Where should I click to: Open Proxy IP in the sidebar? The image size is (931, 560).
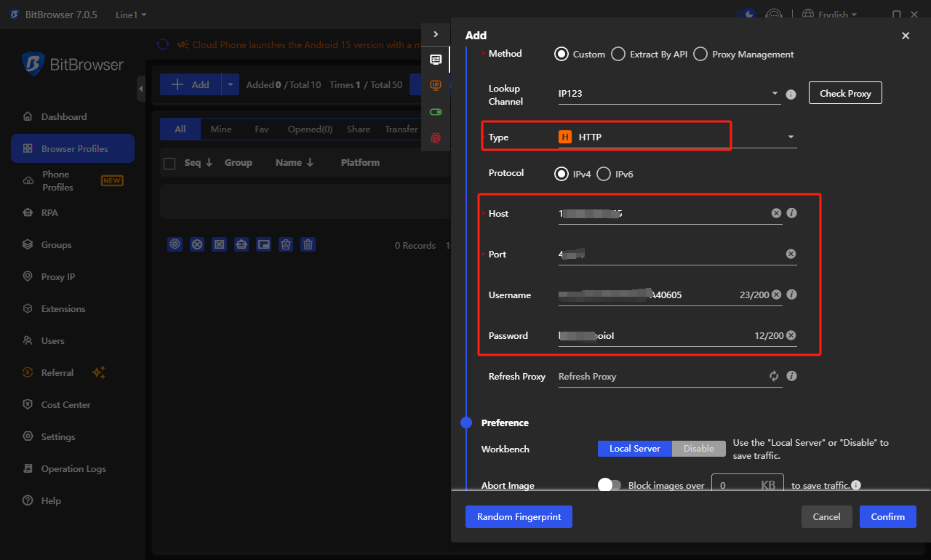pyautogui.click(x=57, y=277)
